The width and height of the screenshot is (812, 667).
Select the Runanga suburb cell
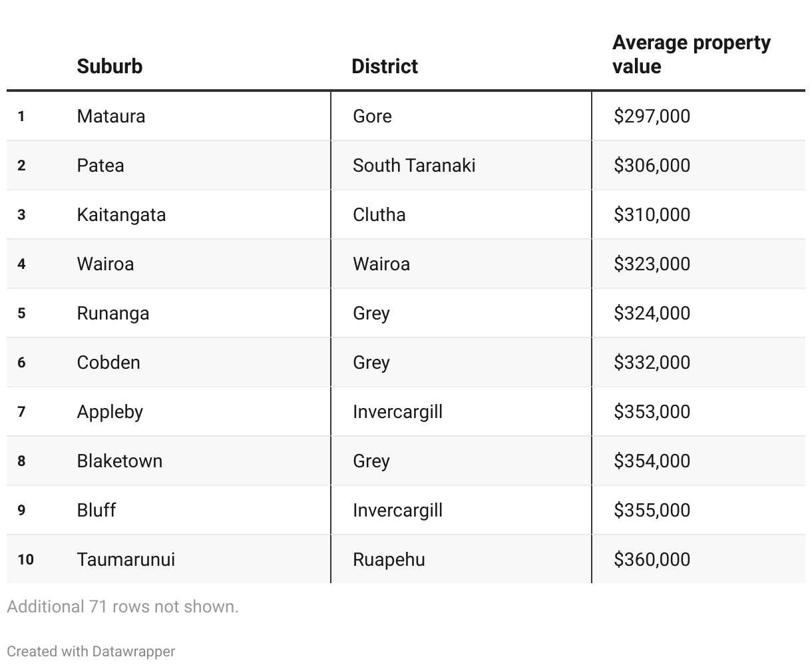(113, 313)
